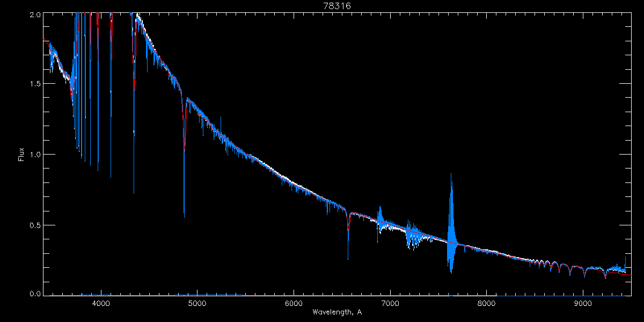Click the Flux axis label
Viewport: 644px width, 322px height.
21,155
